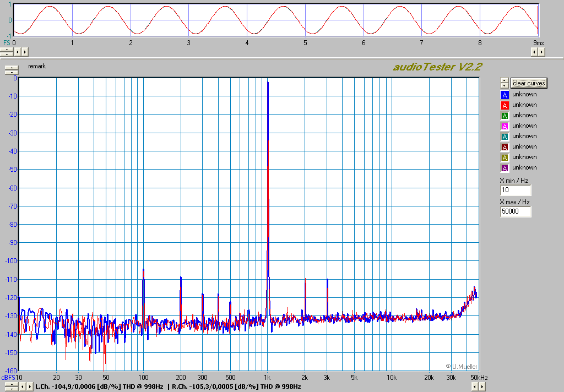Click the X max / Hz field showing 50000
The height and width of the screenshot is (392, 564).
(516, 211)
